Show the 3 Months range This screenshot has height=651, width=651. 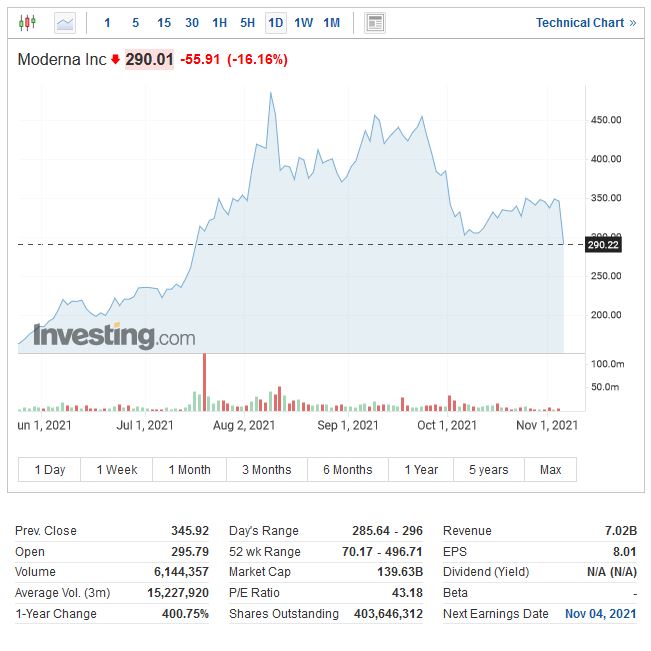[x=267, y=470]
